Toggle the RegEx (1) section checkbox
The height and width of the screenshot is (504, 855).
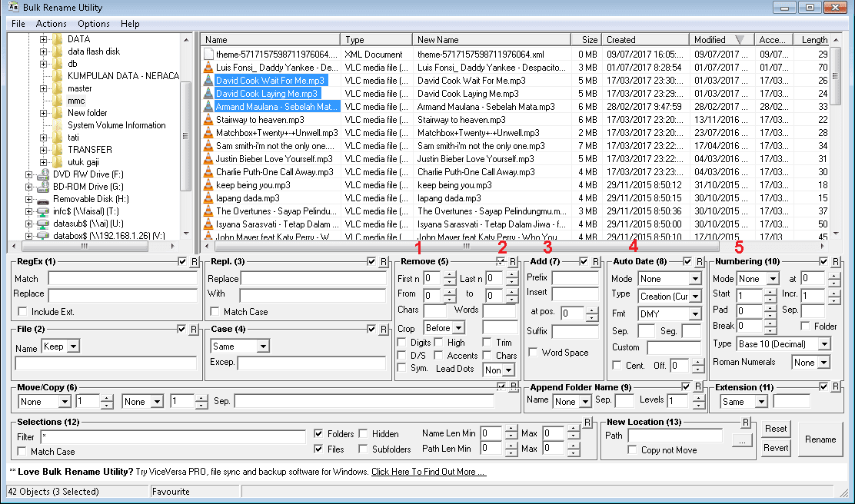click(x=182, y=261)
